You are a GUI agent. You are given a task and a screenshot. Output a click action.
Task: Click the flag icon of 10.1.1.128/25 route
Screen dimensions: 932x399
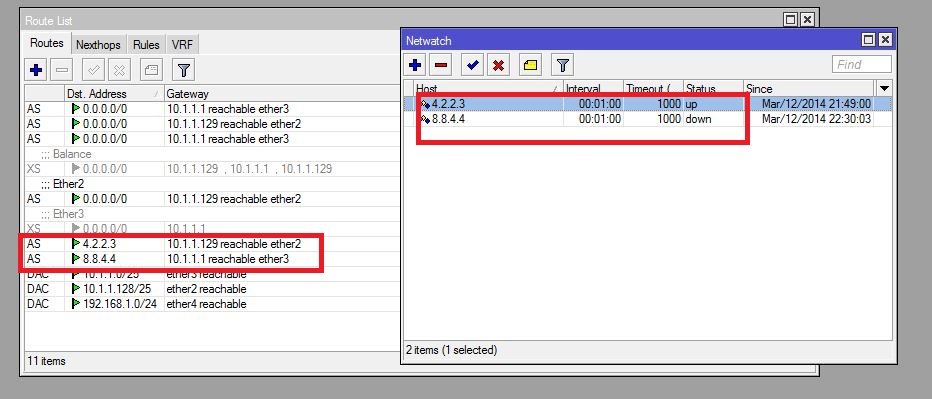click(75, 289)
